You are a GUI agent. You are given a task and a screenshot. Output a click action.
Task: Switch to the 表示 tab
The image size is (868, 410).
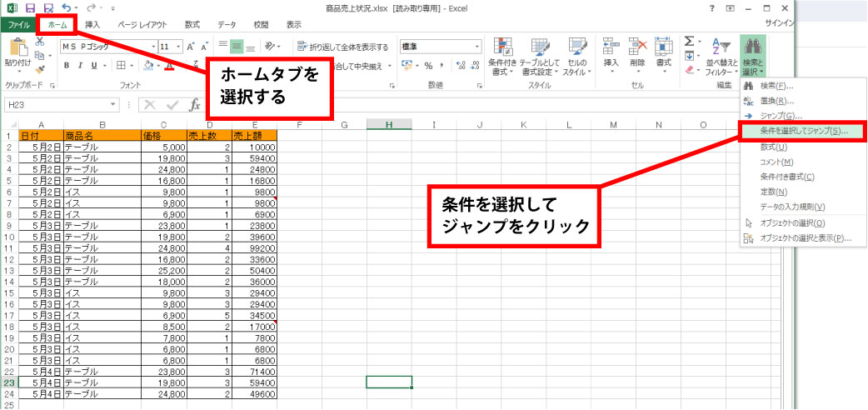coord(294,25)
